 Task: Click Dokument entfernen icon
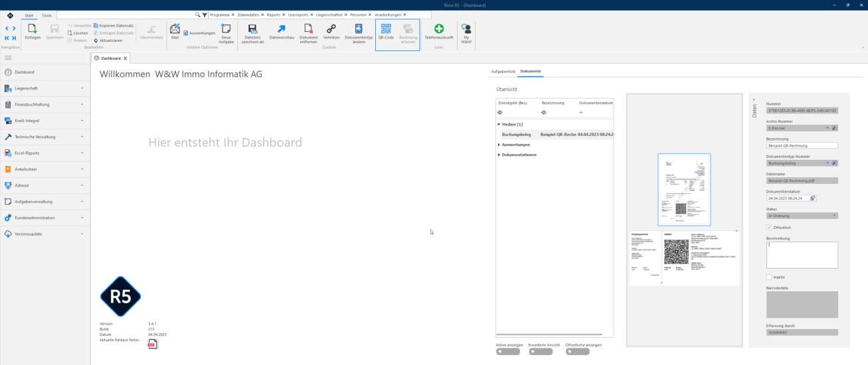(308, 29)
